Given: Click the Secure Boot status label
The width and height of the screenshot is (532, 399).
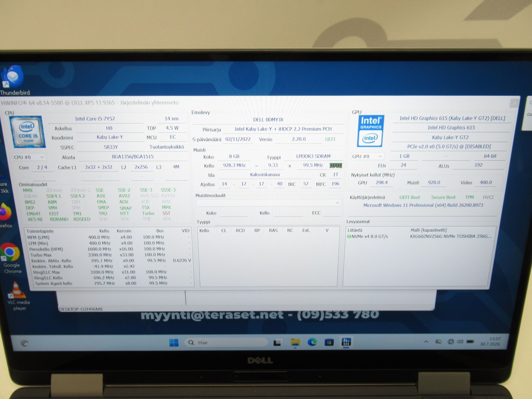Looking at the screenshot, I should tap(443, 197).
